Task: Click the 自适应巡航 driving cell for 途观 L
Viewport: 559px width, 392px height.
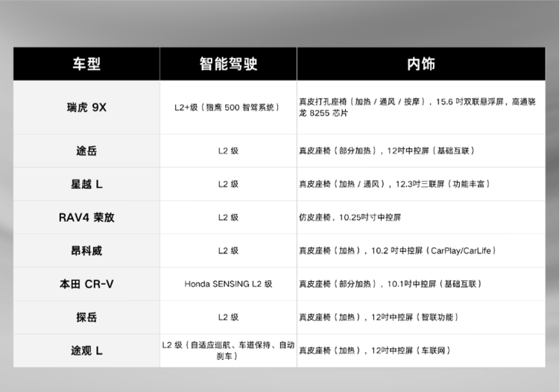Action: [228, 350]
